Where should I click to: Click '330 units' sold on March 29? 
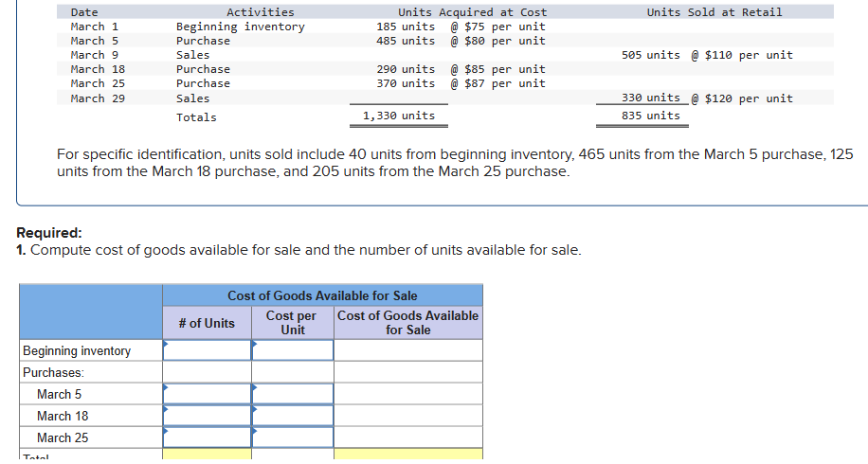(650, 98)
